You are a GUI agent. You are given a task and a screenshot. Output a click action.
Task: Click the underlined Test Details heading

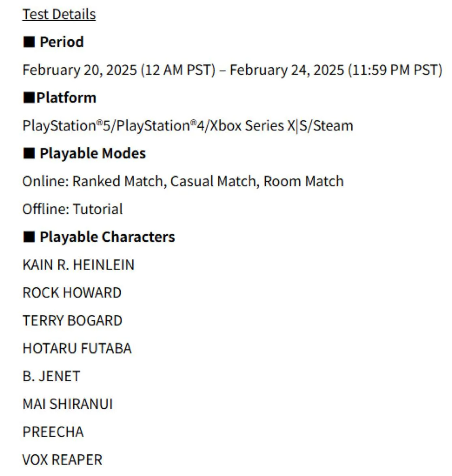click(59, 14)
